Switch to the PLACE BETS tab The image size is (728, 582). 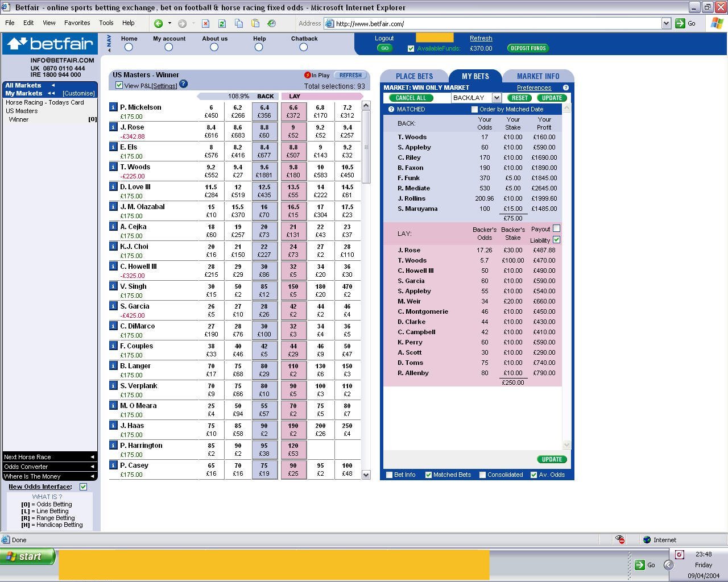point(414,76)
